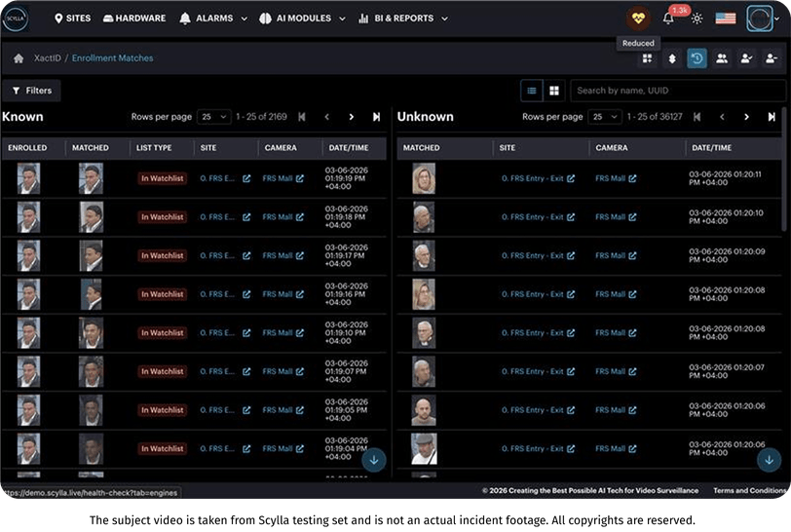Open enrolled face thumbnail in 01:19:16 PM row
This screenshot has height=532, width=791.
click(x=29, y=294)
